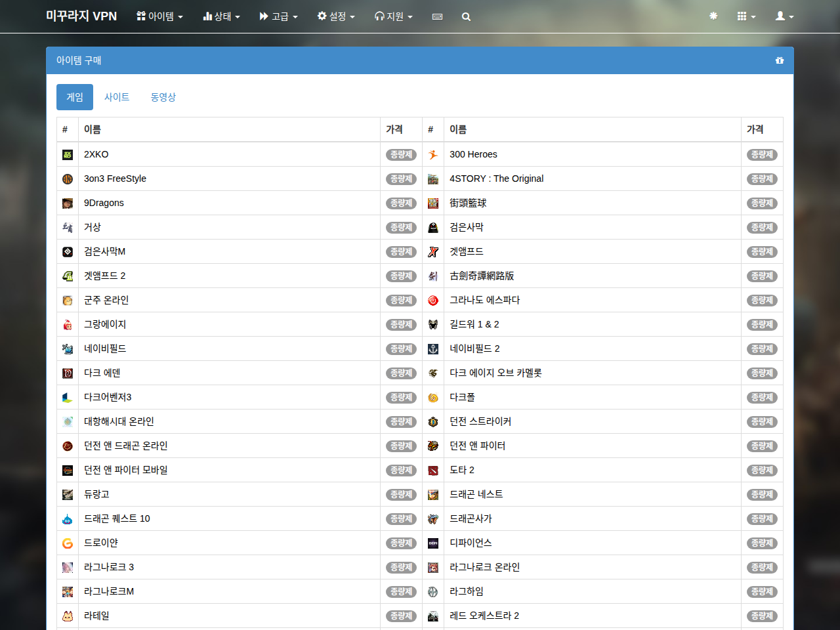840x630 pixels.
Task: Open the grid apps dropdown
Action: (x=746, y=16)
